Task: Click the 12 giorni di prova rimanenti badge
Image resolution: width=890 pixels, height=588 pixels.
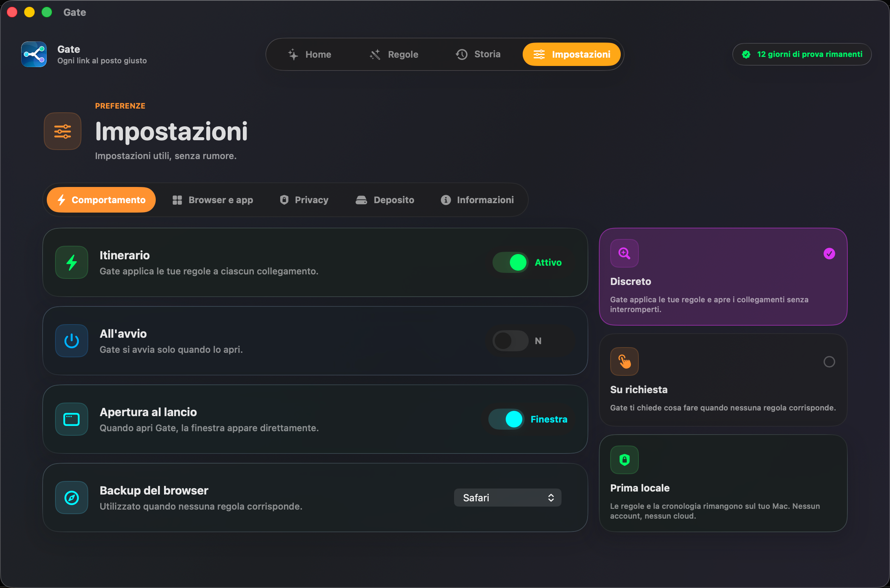Action: pos(802,54)
